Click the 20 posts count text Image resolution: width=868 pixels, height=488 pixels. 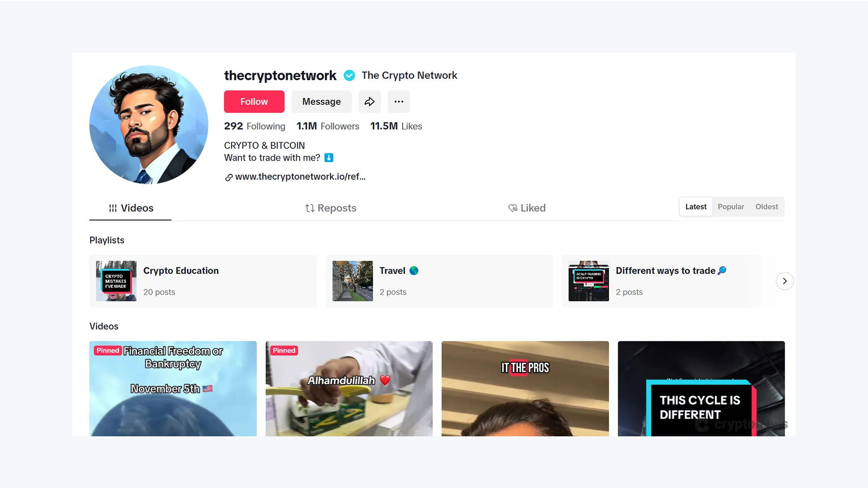[159, 292]
